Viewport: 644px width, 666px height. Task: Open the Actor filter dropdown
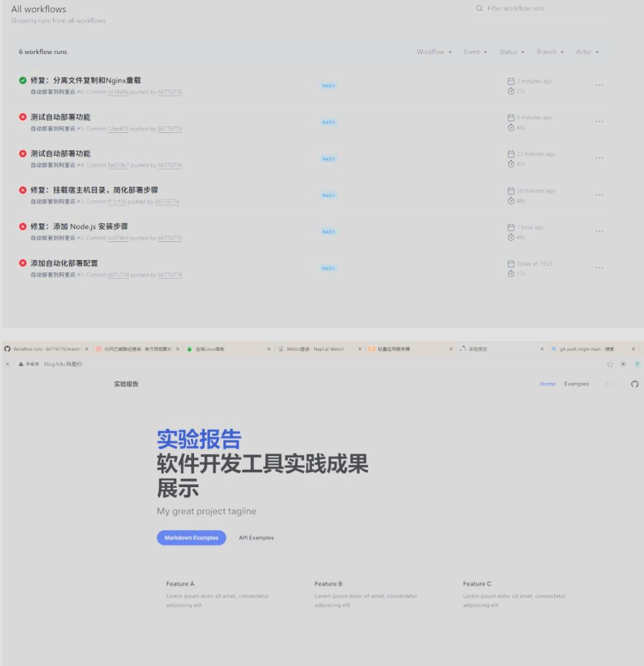[x=587, y=52]
